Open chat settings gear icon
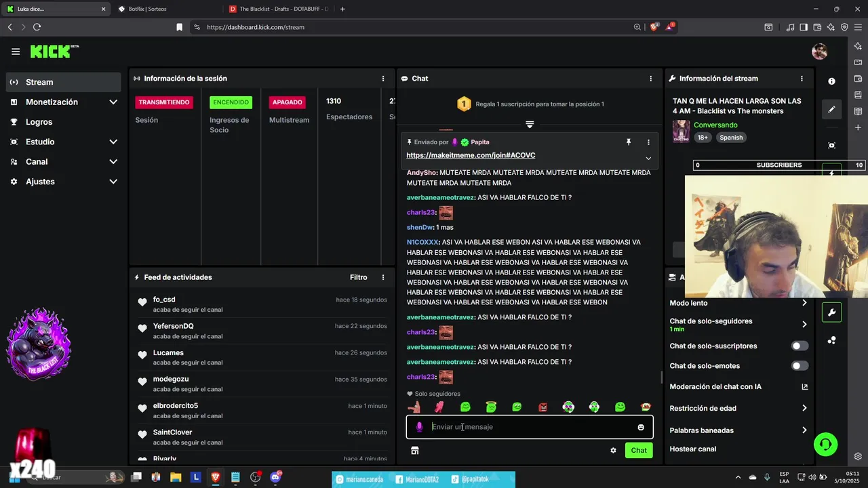The width and height of the screenshot is (868, 488). pos(613,450)
